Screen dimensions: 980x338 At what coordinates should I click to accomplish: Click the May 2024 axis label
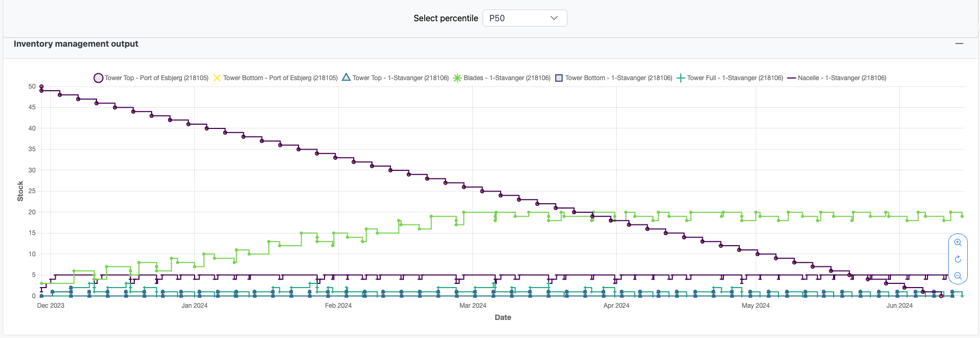tap(755, 306)
